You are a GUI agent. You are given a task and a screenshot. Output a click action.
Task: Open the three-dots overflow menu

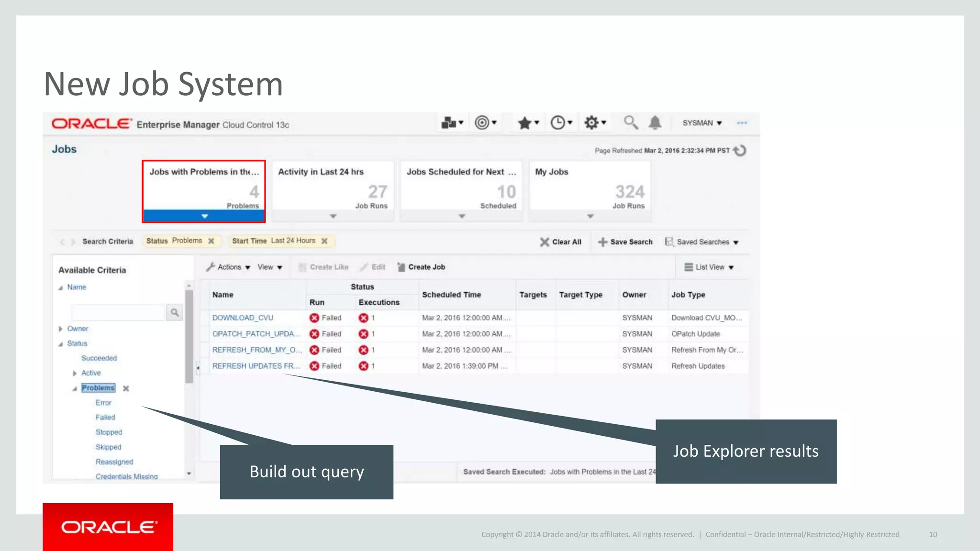742,123
